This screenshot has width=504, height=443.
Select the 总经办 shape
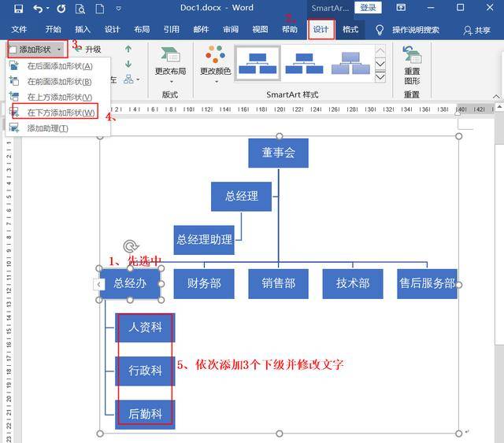[130, 283]
